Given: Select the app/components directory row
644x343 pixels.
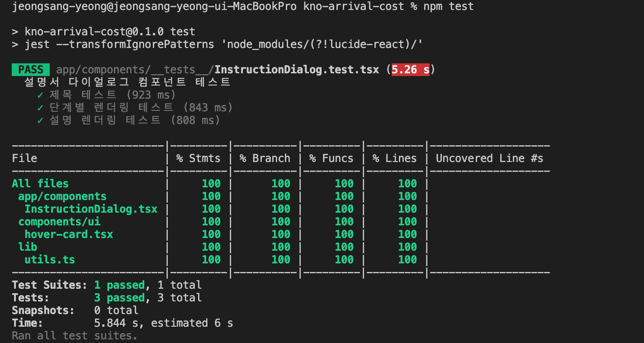Looking at the screenshot, I should click(62, 196).
